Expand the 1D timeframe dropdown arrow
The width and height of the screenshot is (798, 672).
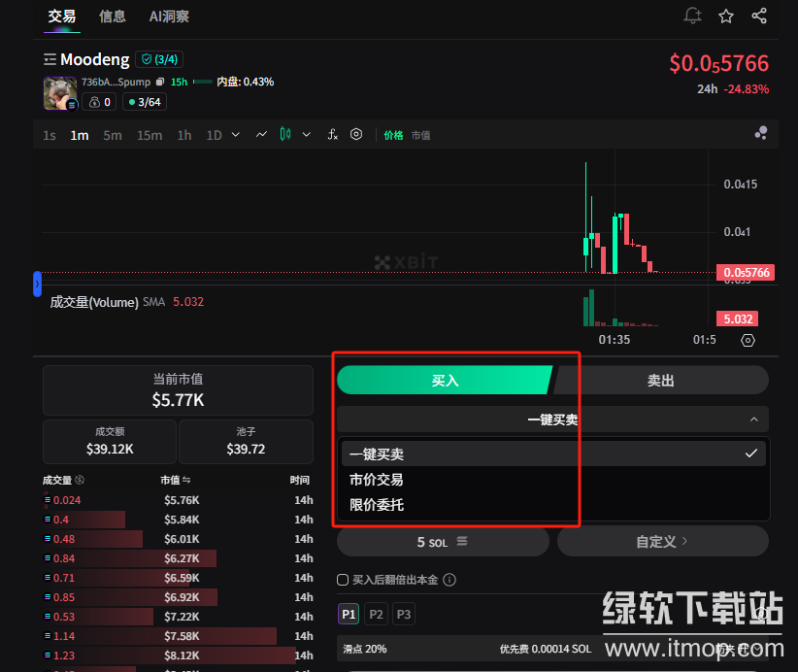pos(236,135)
